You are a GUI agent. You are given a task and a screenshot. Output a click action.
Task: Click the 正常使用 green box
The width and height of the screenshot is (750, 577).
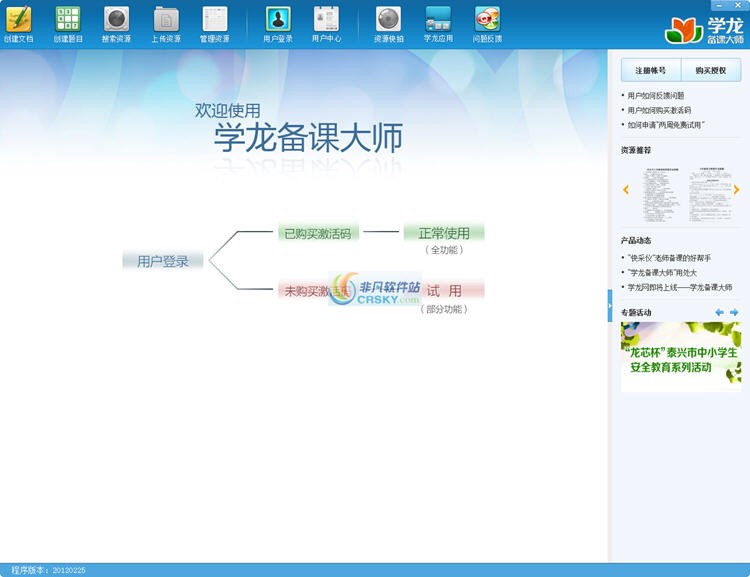[444, 233]
